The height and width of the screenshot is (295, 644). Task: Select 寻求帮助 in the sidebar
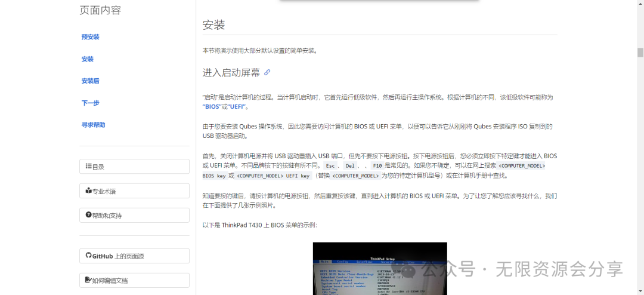pyautogui.click(x=93, y=125)
